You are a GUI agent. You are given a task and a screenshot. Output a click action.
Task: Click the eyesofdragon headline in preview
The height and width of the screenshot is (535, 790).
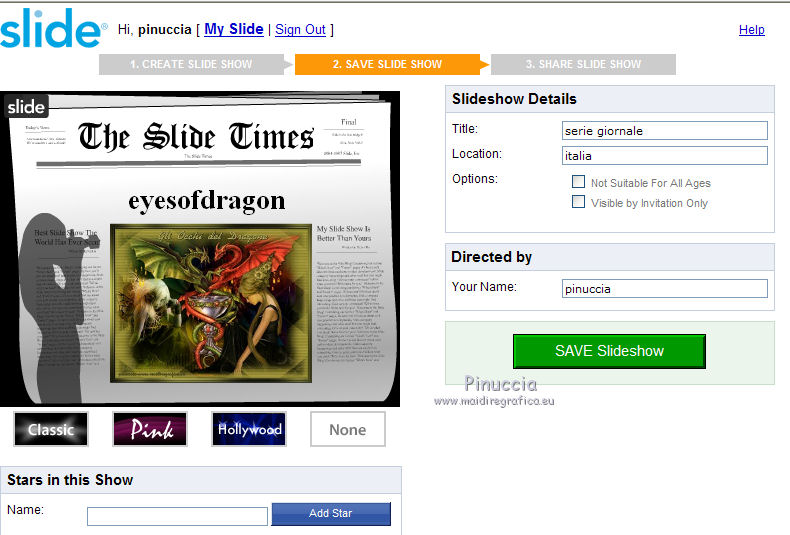[x=207, y=201]
